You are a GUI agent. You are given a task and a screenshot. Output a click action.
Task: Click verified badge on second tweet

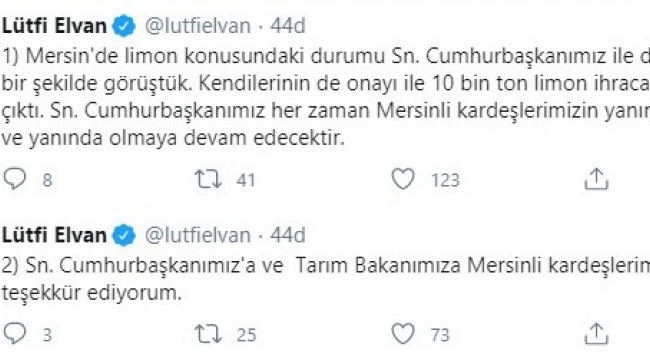(124, 236)
